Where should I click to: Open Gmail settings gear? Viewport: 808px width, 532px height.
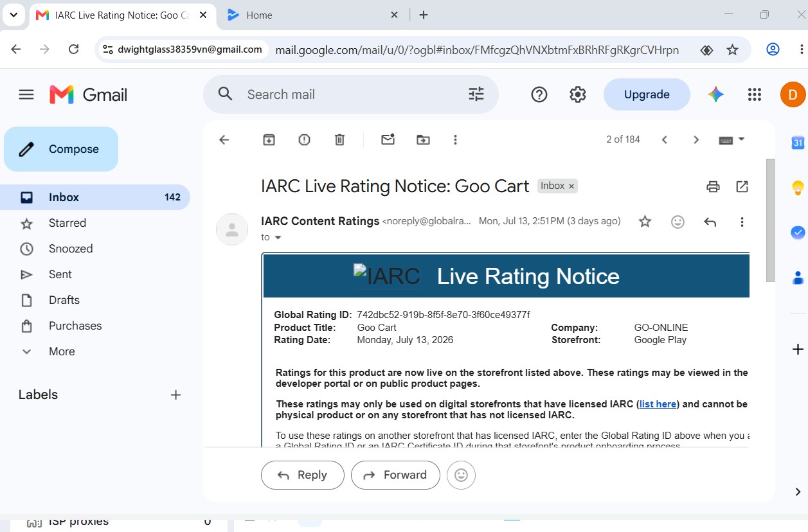coord(578,94)
